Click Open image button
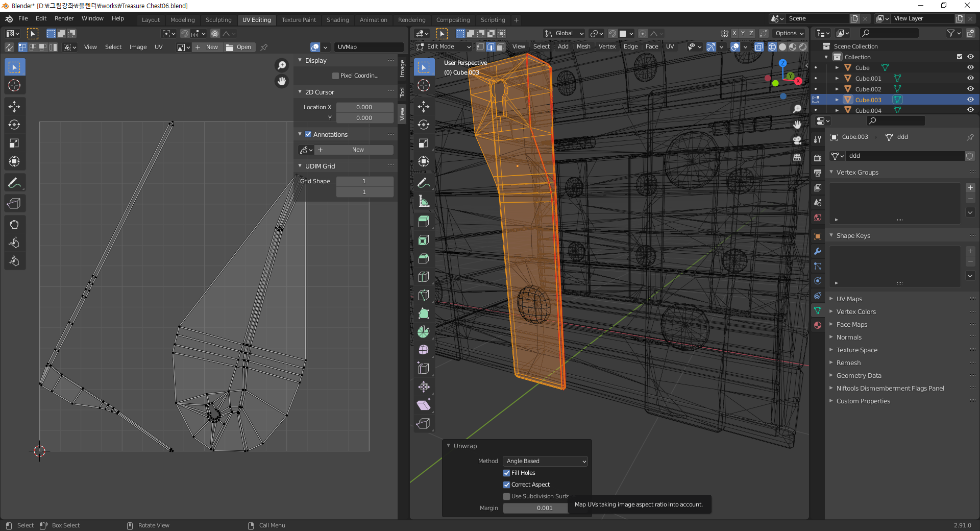This screenshot has width=980, height=531. point(239,47)
